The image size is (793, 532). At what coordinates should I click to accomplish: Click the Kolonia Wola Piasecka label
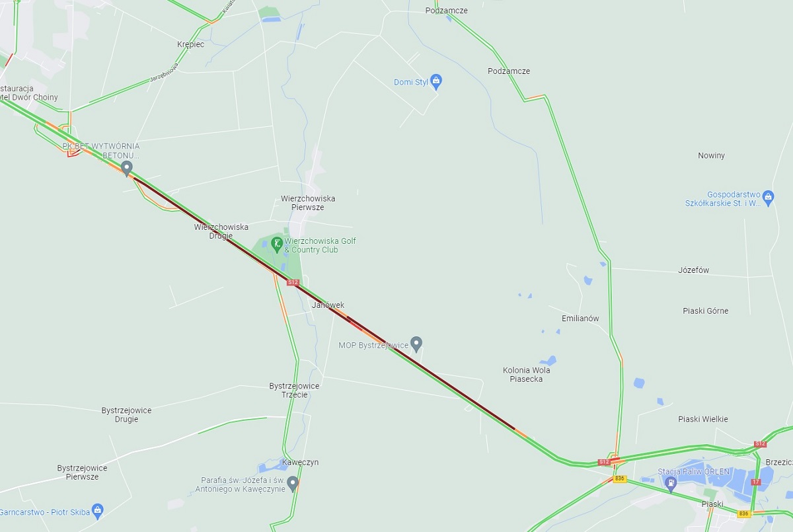(x=527, y=375)
